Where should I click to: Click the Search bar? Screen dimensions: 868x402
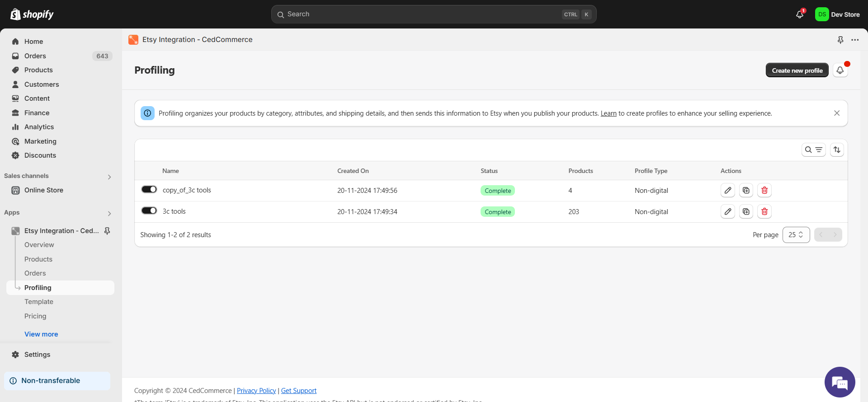[434, 14]
